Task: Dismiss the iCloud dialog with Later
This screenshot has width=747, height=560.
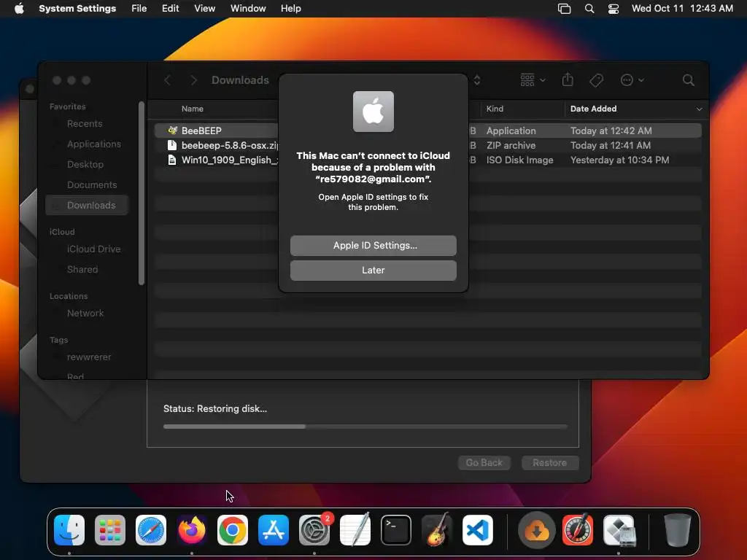Action: [373, 271]
